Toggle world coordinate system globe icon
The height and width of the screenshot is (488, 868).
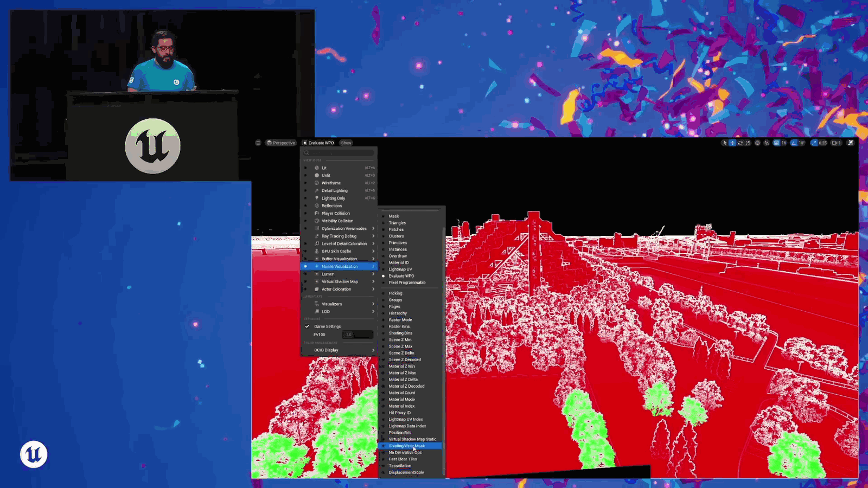point(757,143)
